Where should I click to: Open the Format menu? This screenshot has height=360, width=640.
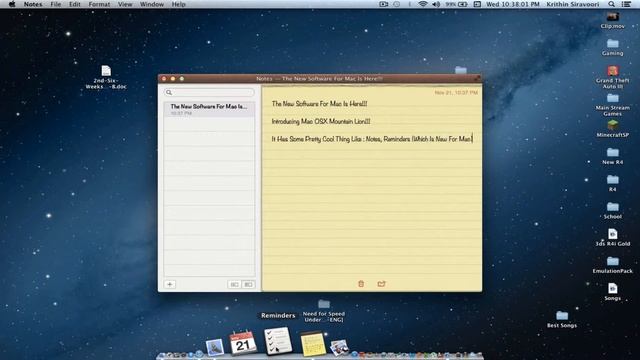point(99,4)
